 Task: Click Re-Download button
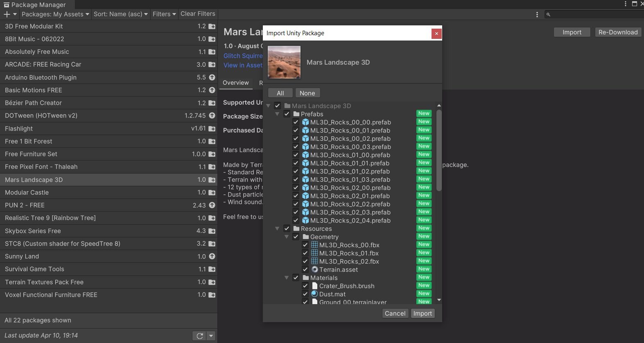(x=618, y=32)
